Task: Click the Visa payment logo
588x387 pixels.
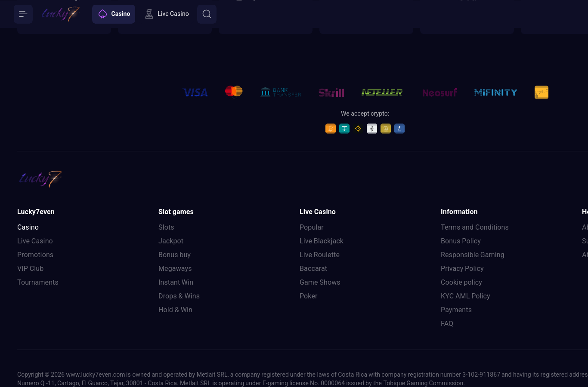Action: (195, 92)
